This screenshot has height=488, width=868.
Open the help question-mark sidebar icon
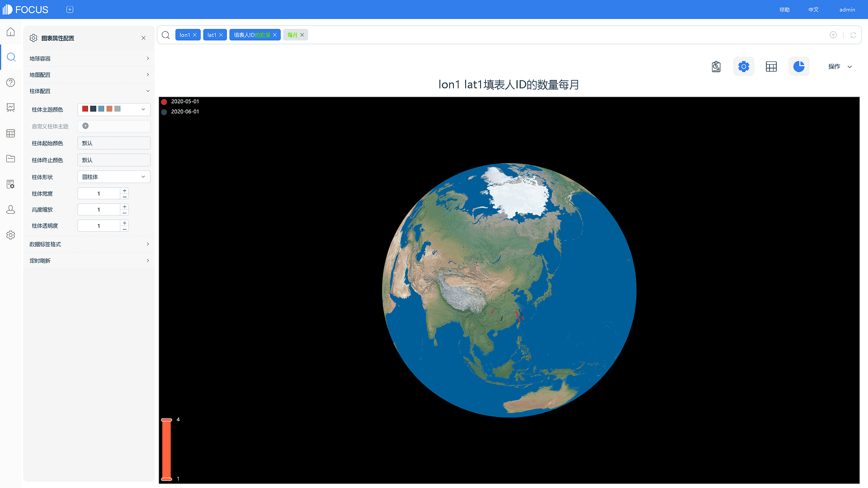11,83
